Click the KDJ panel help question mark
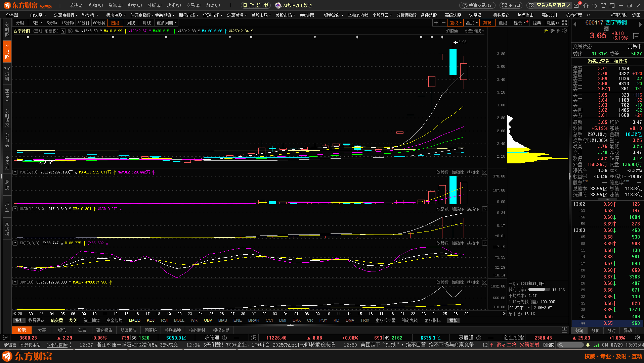Image resolution: width=644 pixels, height=363 pixels. tap(15, 243)
